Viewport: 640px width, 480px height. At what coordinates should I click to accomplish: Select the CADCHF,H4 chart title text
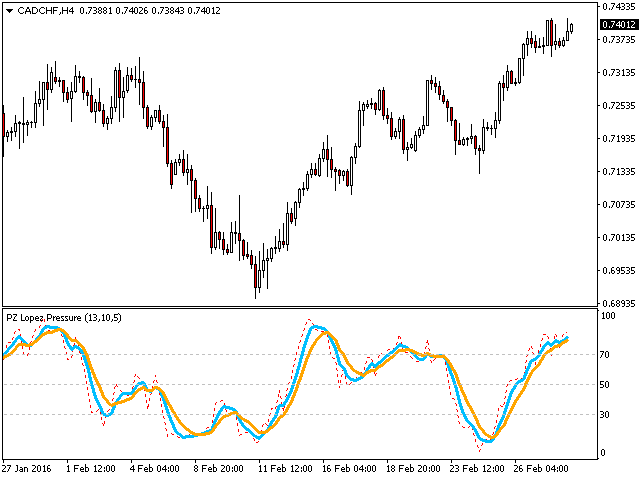46,11
